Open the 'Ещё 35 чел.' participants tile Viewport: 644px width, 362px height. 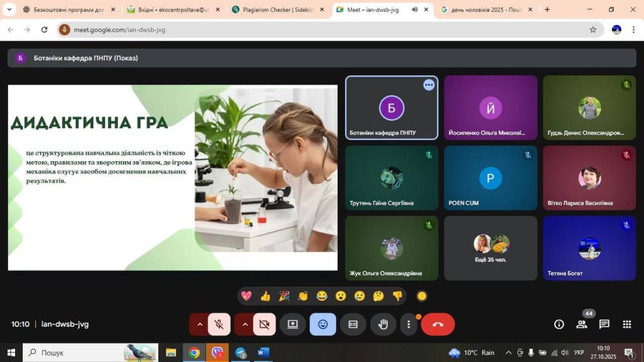(491, 248)
